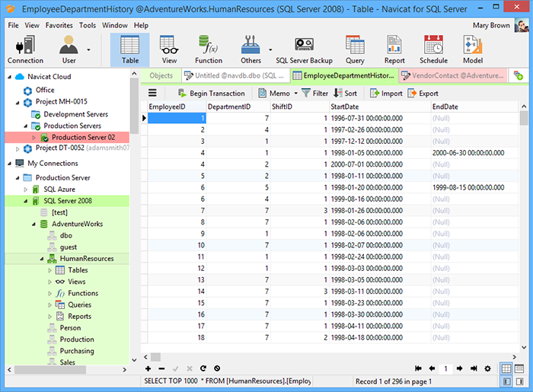Open the hamburger table menu
Screen dimensions: 533x392
coord(152,93)
